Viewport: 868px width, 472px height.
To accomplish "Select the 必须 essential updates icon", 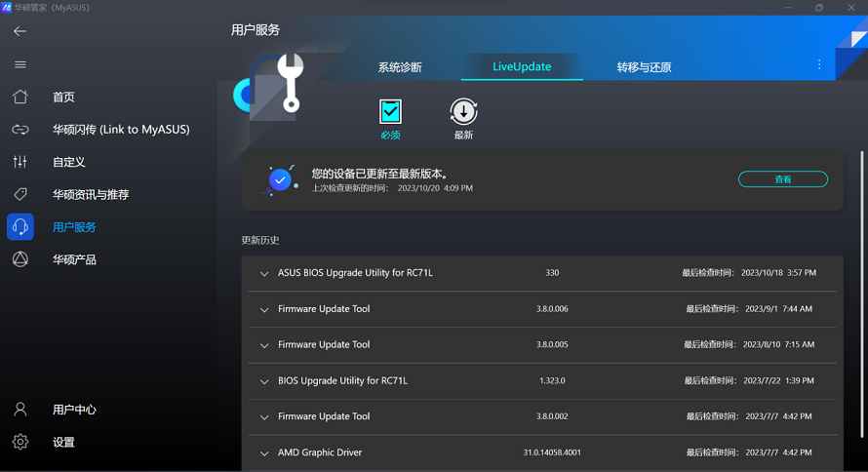I will pos(390,112).
